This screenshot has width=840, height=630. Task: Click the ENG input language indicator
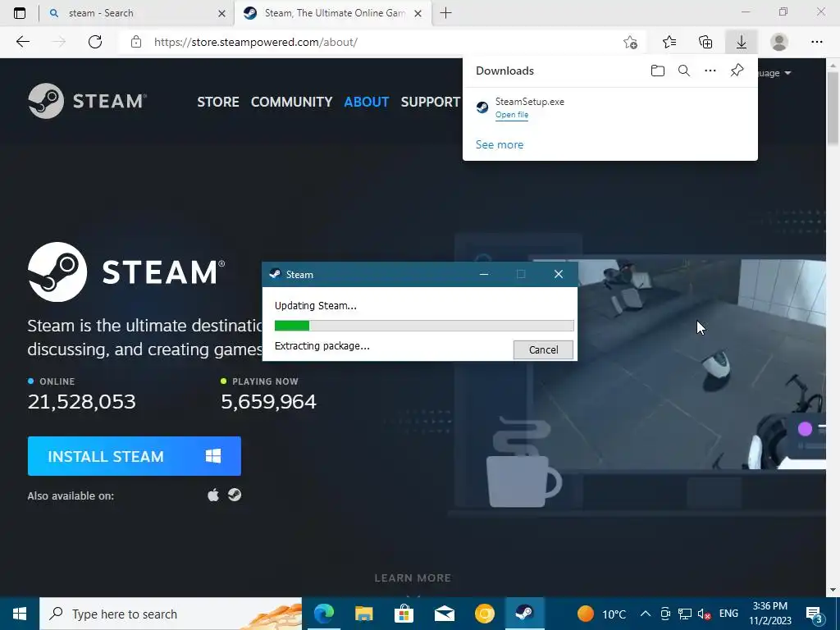[728, 614]
